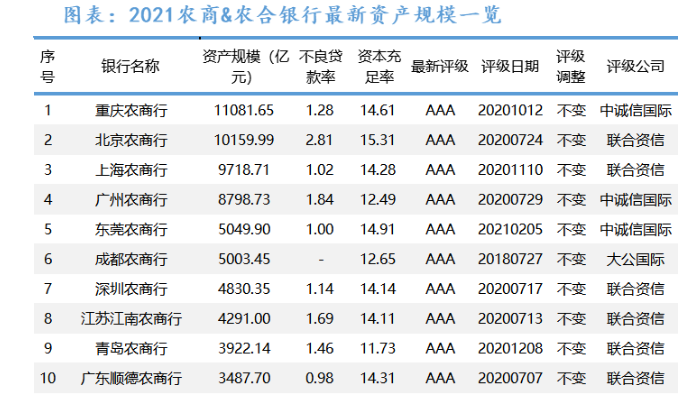Click bad loan rate 2.81
The height and width of the screenshot is (397, 698).
[319, 140]
